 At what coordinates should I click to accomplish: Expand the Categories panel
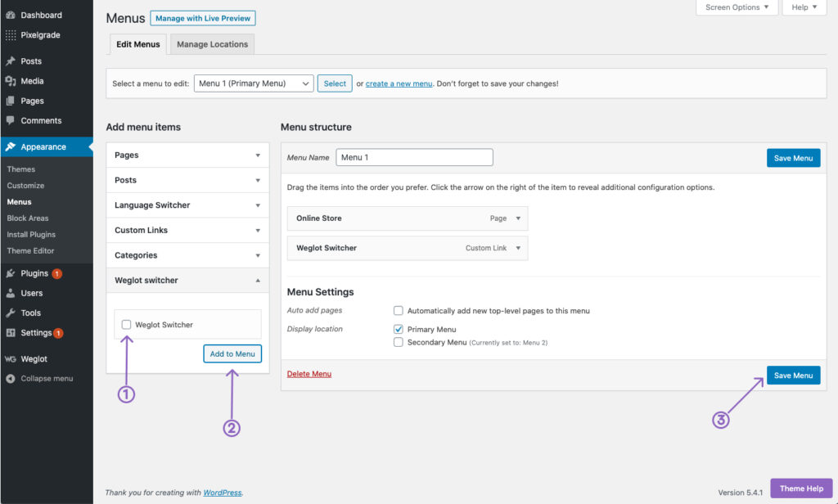(x=187, y=255)
